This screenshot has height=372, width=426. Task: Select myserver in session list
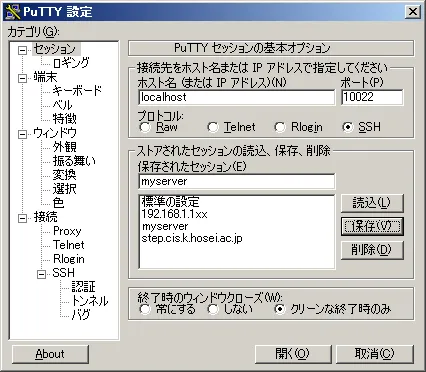click(x=165, y=226)
